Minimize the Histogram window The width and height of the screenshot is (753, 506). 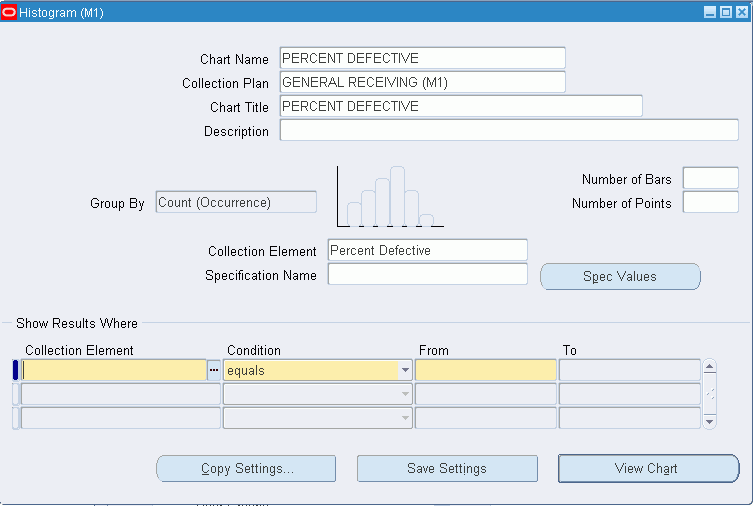pos(709,12)
